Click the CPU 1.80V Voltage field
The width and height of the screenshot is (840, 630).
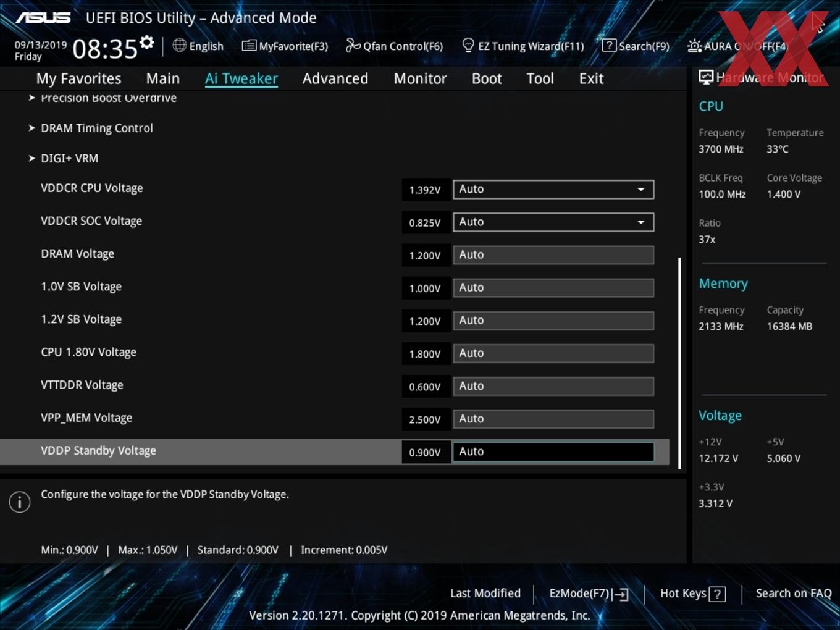point(553,353)
